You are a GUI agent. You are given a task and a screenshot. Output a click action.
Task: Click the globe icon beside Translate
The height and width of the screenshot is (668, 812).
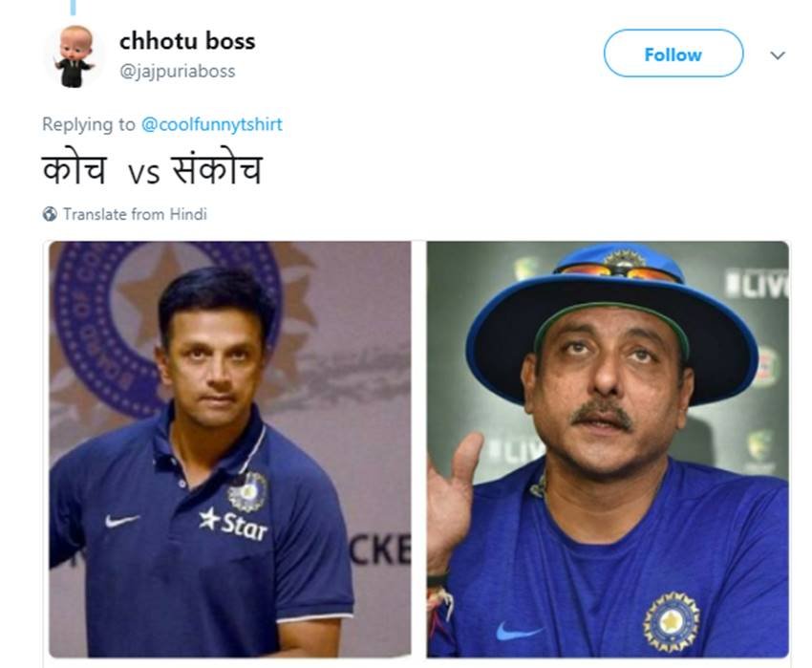pos(50,214)
